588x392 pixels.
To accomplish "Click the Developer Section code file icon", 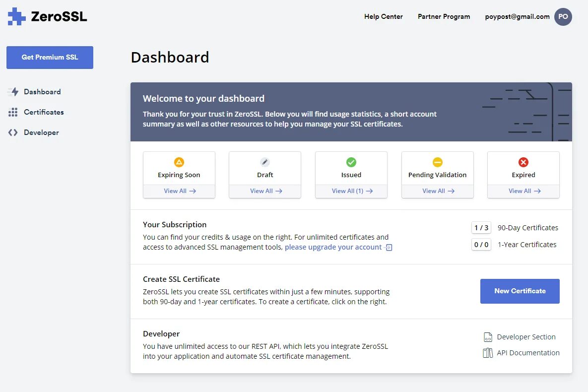I will tap(488, 337).
